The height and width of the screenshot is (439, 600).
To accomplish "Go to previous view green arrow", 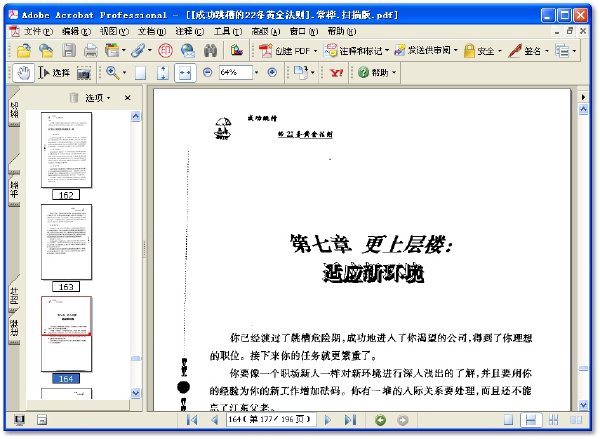I will pyautogui.click(x=380, y=420).
